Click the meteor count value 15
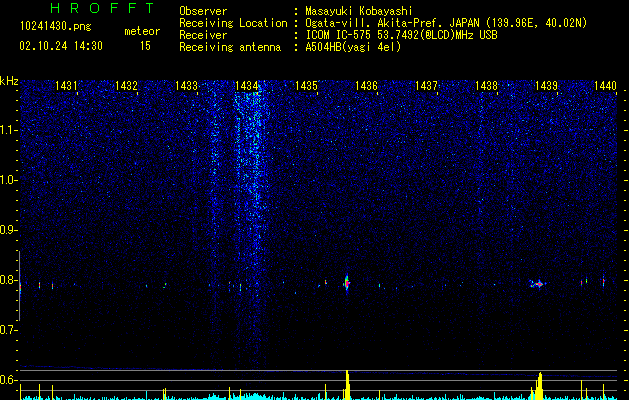 (x=145, y=46)
